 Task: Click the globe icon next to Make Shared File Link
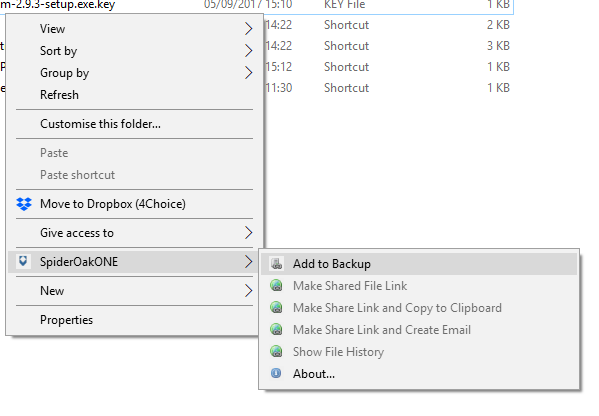pyautogui.click(x=276, y=285)
